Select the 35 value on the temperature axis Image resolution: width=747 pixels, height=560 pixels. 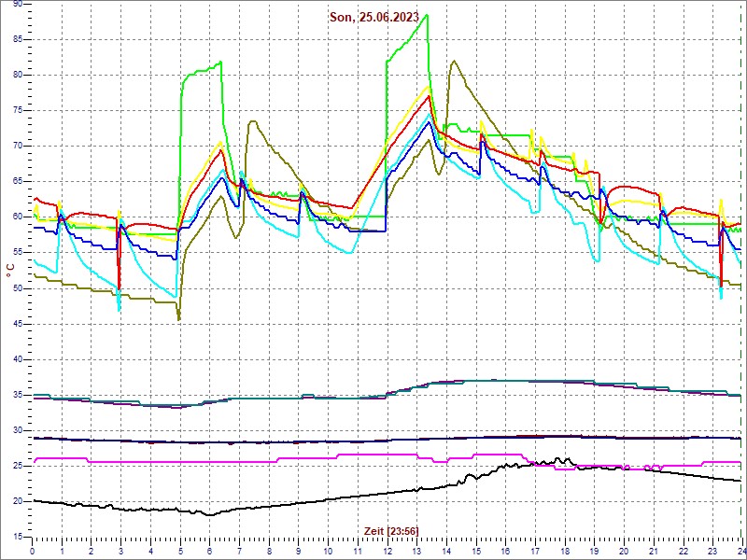pyautogui.click(x=18, y=395)
